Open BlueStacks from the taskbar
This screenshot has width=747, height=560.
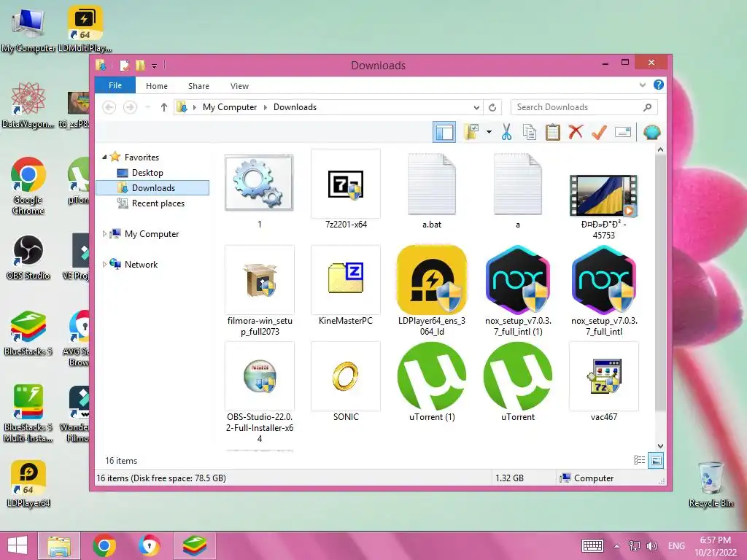coord(195,545)
